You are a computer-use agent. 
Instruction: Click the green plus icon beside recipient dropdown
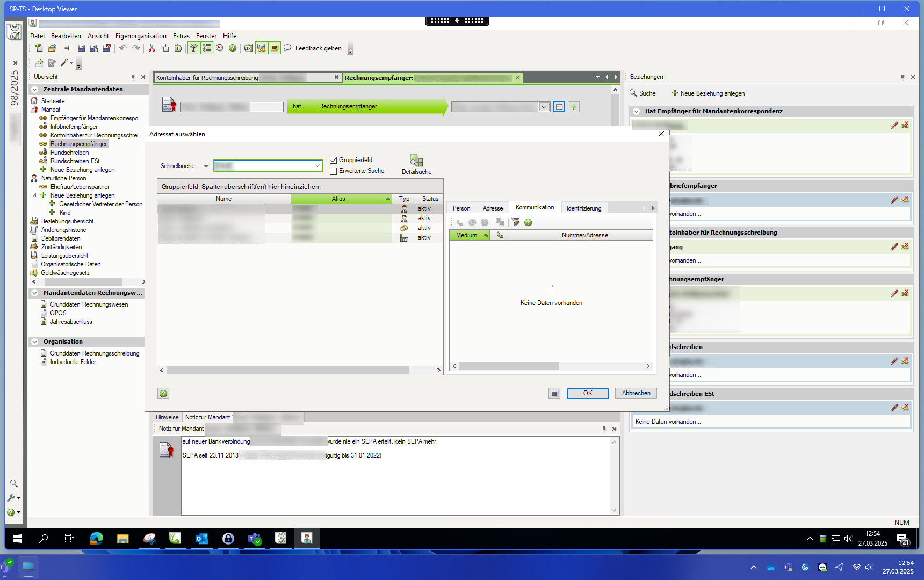tap(574, 107)
